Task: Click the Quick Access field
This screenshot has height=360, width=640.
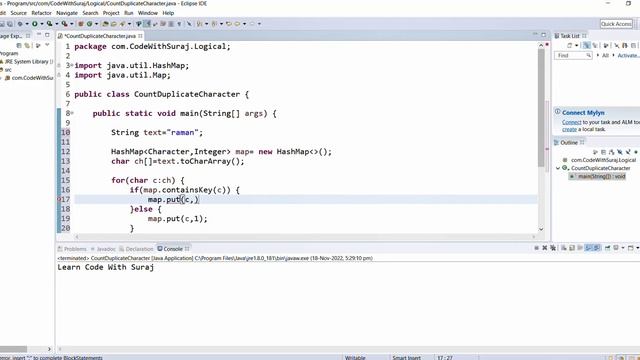Action: 616,24
